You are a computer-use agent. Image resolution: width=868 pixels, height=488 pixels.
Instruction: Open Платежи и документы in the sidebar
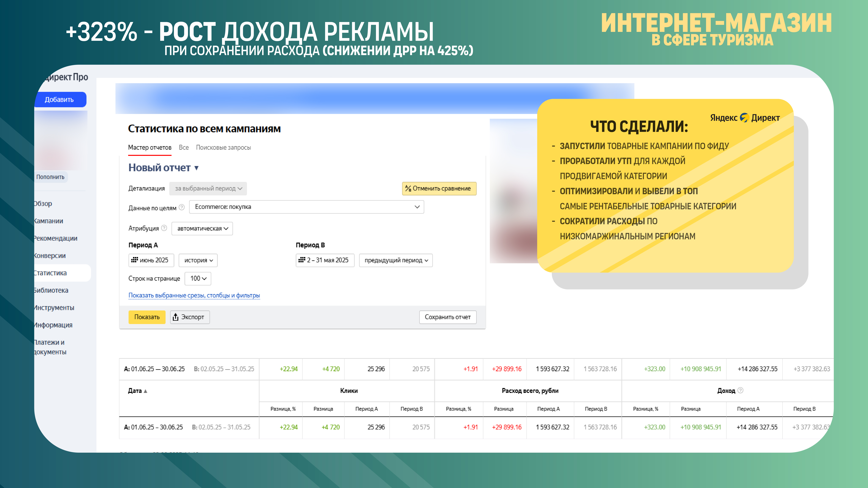pyautogui.click(x=50, y=347)
